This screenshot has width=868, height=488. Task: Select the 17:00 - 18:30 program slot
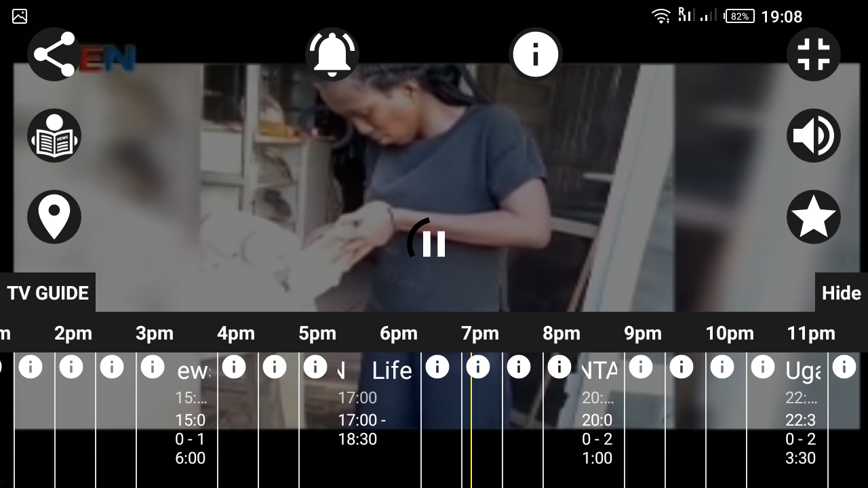coord(359,420)
